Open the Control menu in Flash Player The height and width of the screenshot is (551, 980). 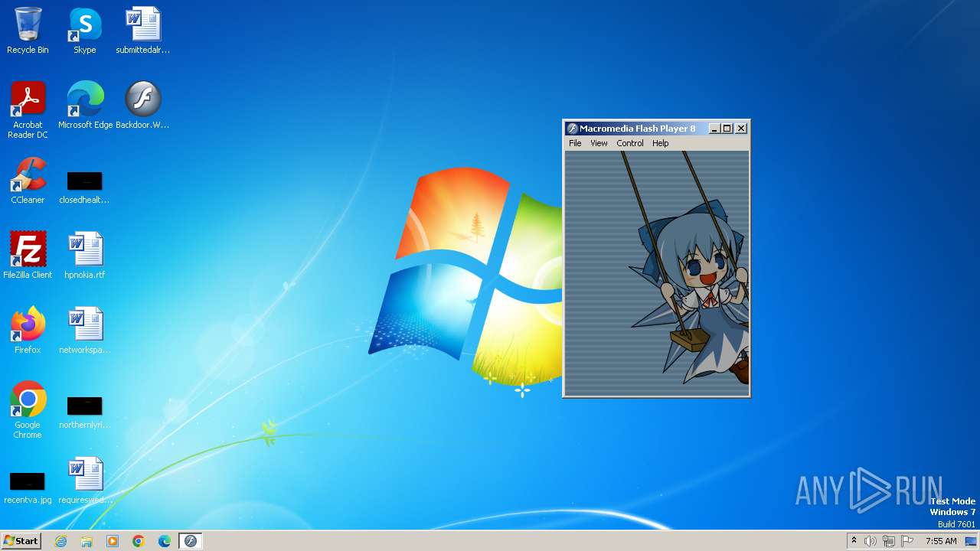point(630,143)
